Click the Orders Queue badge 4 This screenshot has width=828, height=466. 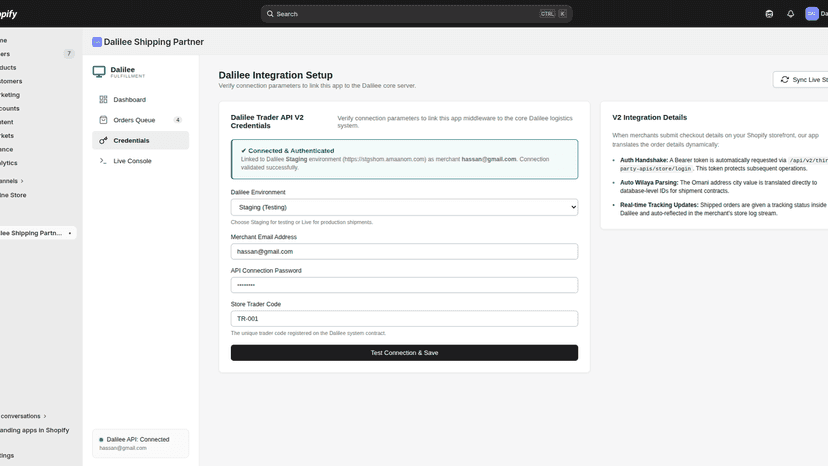click(x=177, y=120)
